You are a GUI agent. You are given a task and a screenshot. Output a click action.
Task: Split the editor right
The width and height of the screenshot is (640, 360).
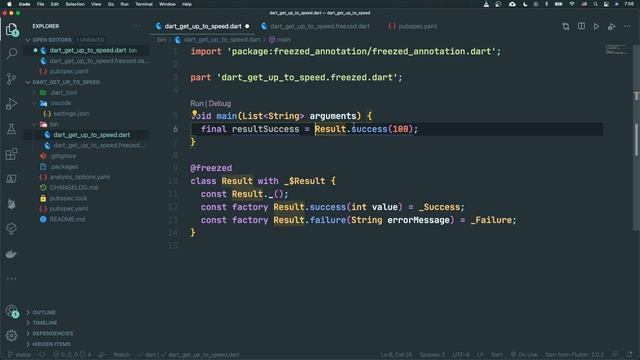[x=581, y=26]
